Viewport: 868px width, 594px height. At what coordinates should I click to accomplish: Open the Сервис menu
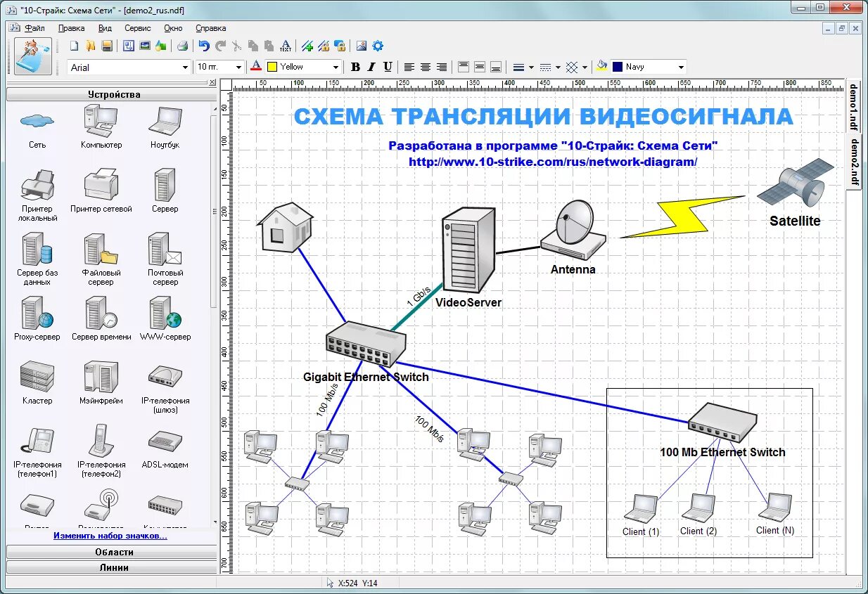pyautogui.click(x=137, y=28)
